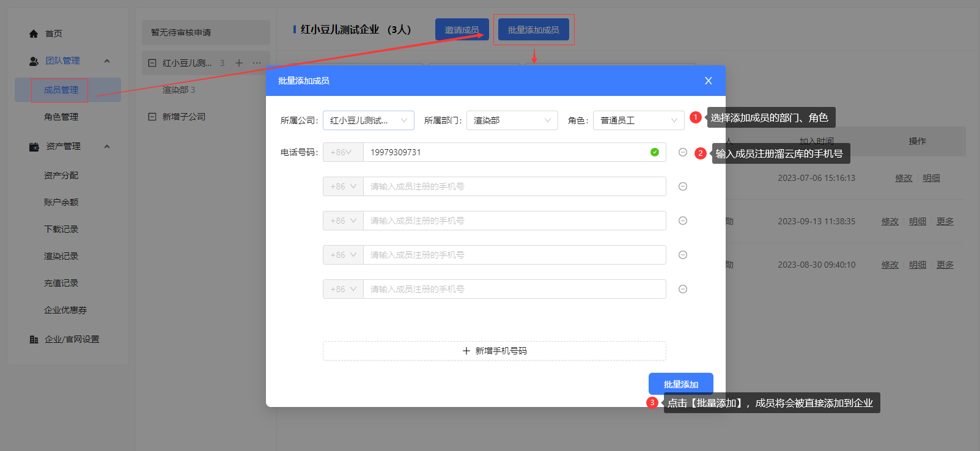Click 明细 in the 2023-07-06 15:16:13 row
Image resolution: width=980 pixels, height=451 pixels.
click(931, 178)
